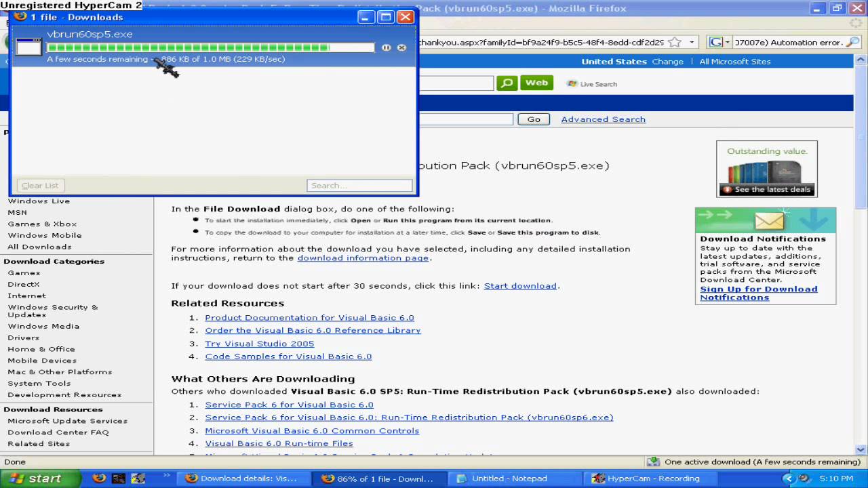Open Product Documentation for Visual Basic 6.0

[309, 317]
